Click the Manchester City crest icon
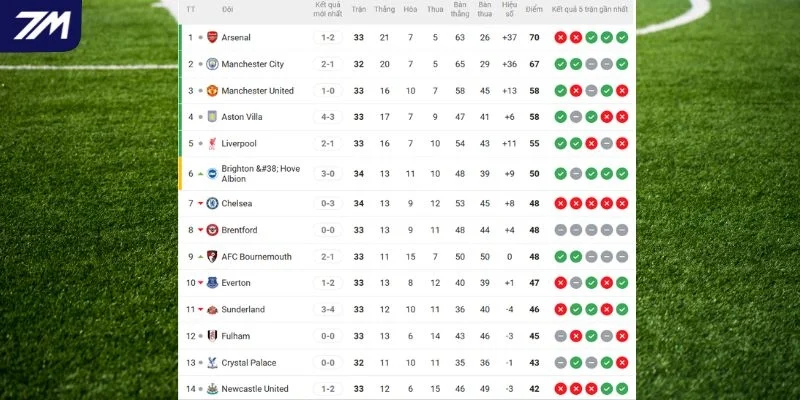The image size is (800, 400). [x=212, y=64]
